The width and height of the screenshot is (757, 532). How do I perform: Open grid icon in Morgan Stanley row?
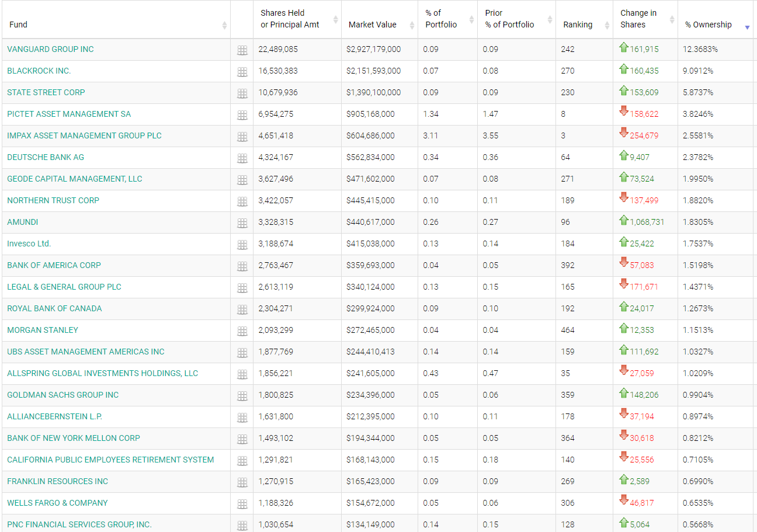[x=242, y=331]
